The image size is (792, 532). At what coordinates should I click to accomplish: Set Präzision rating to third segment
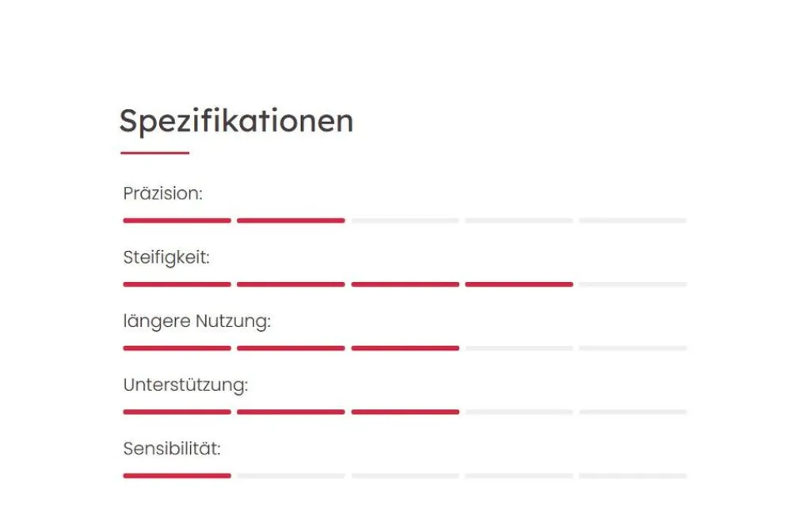point(405,221)
